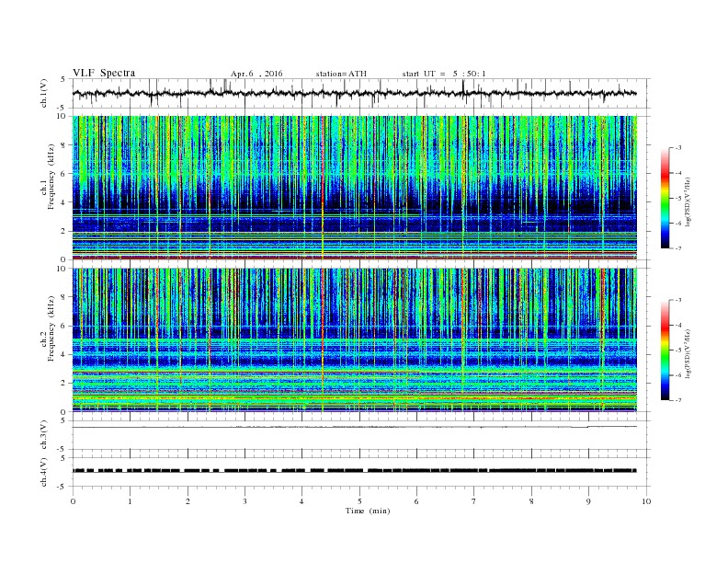Click ch.2 frequency axis tick "6"

[x=64, y=326]
